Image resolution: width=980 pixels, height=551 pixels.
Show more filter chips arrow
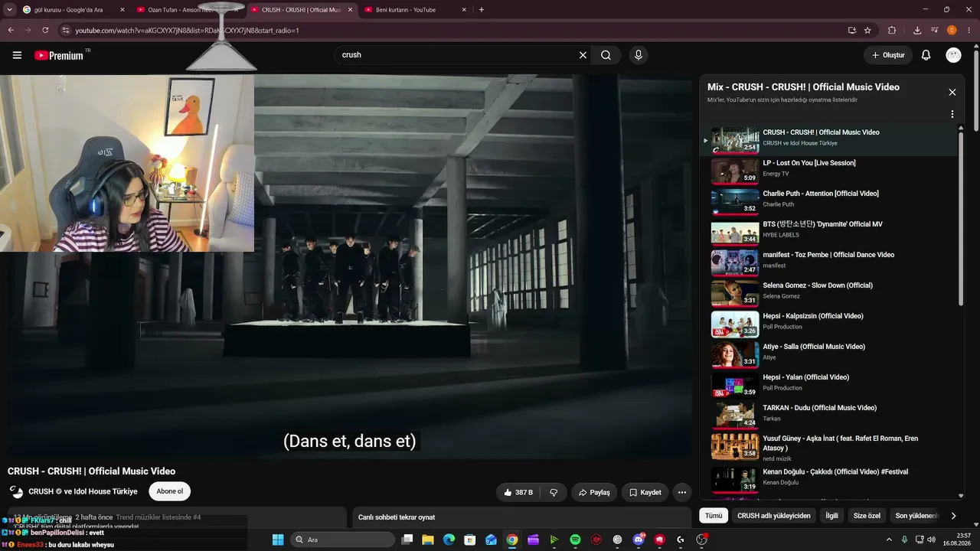[x=953, y=516]
